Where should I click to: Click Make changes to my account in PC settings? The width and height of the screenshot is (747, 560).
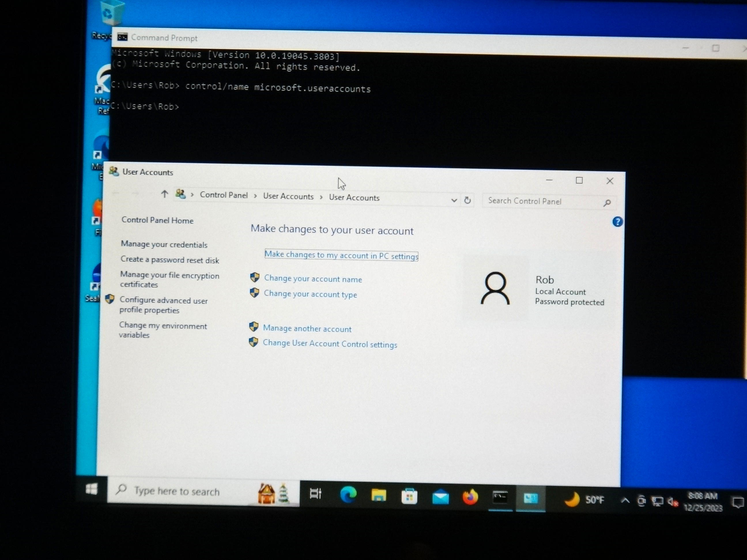[x=342, y=256]
